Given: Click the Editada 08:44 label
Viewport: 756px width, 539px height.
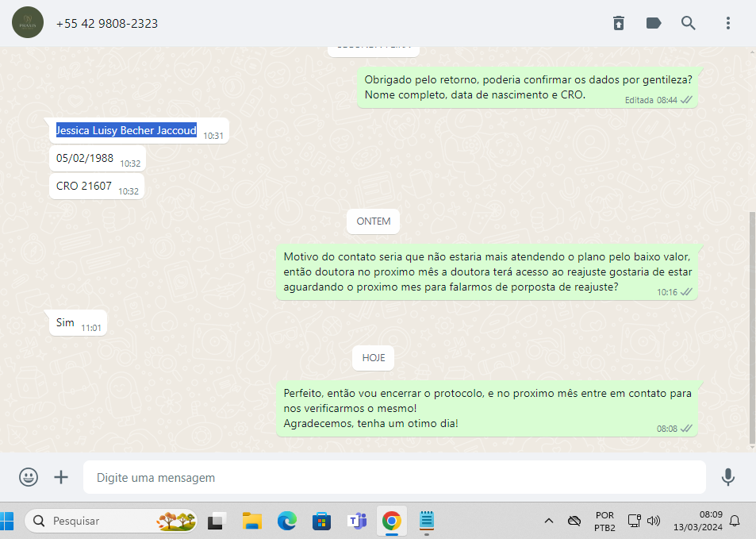Looking at the screenshot, I should coord(651,100).
